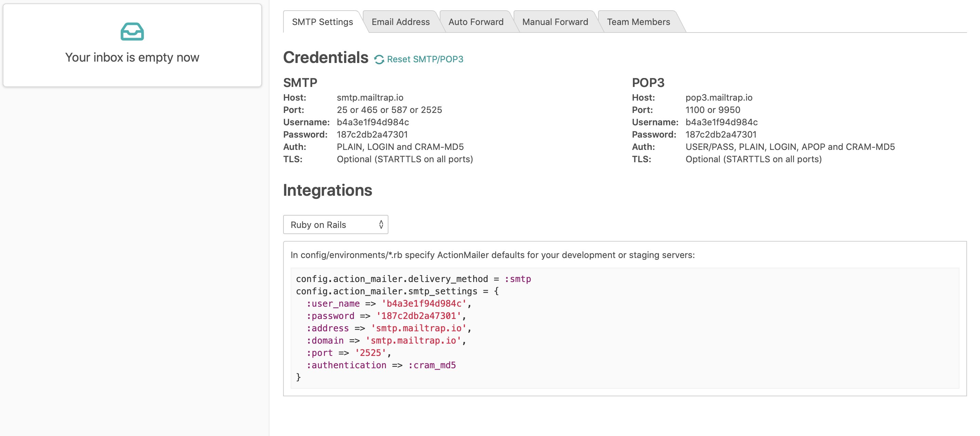Click the POP3 TLS Optional value
The width and height of the screenshot is (980, 436).
click(x=754, y=159)
